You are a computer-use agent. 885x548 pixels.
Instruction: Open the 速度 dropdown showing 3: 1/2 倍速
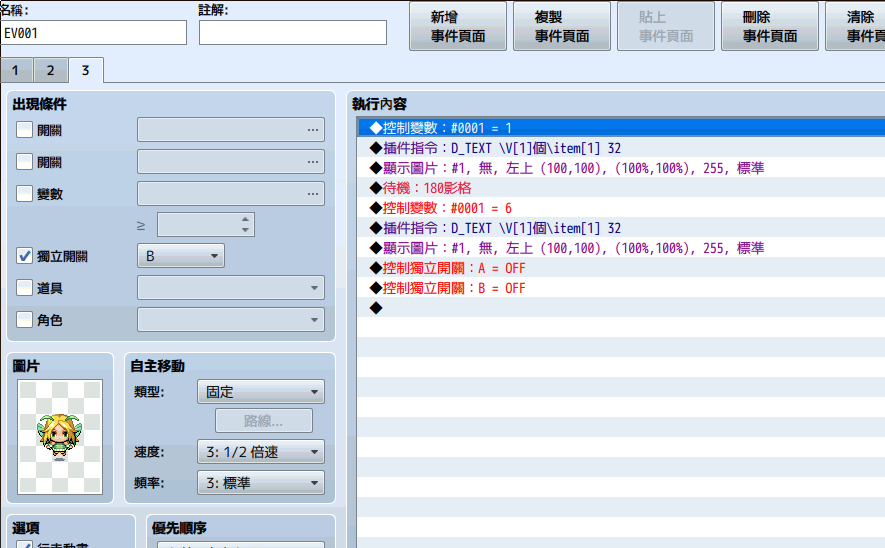[x=261, y=451]
